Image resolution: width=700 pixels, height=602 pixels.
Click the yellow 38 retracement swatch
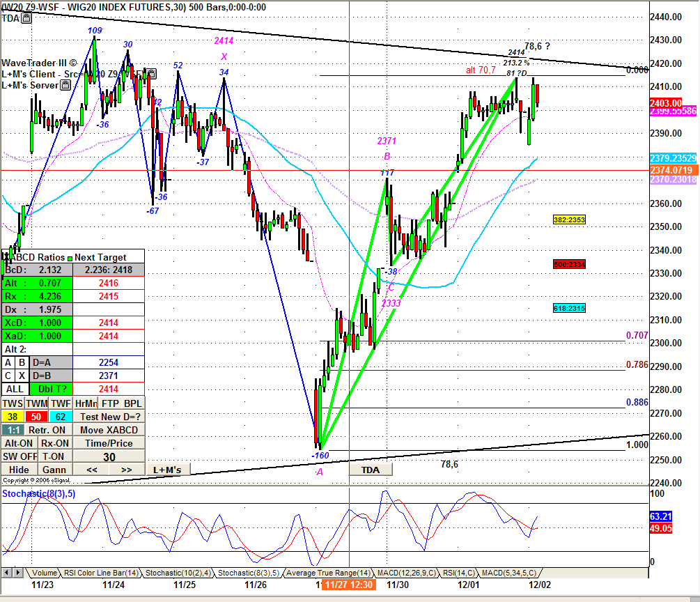12,417
